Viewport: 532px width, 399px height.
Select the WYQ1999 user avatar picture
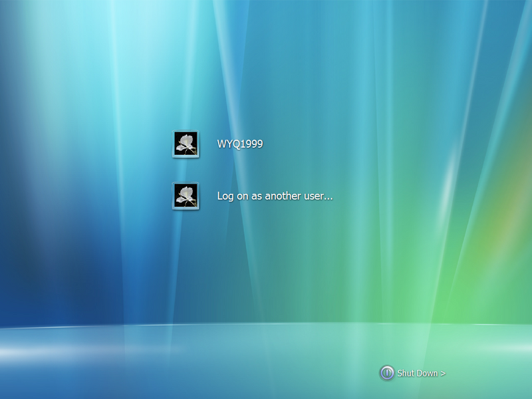[x=186, y=144]
